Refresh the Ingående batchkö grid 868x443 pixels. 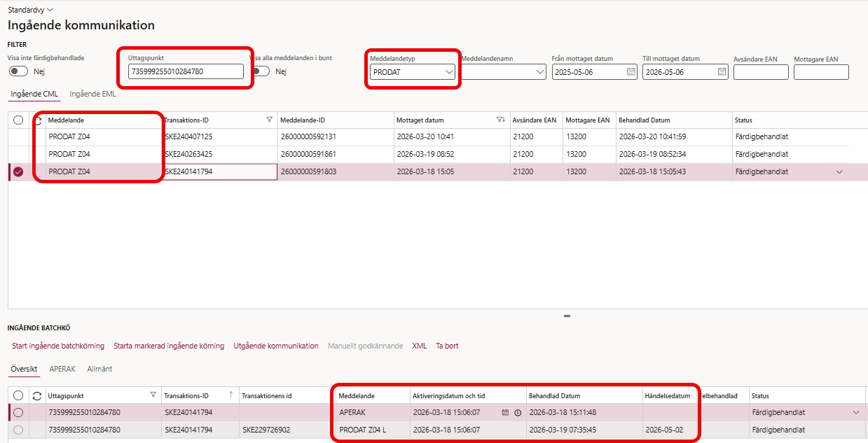pos(37,395)
